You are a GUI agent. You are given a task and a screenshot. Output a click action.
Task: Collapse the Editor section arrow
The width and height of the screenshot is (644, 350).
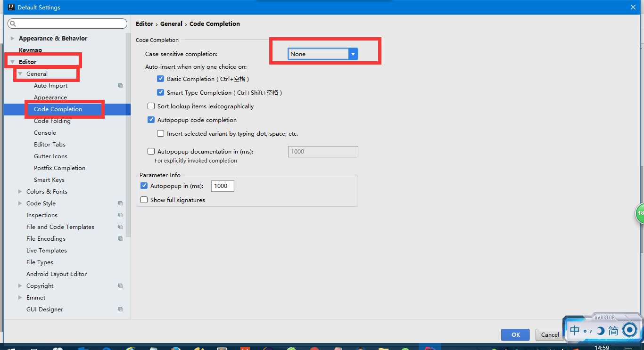(x=13, y=62)
